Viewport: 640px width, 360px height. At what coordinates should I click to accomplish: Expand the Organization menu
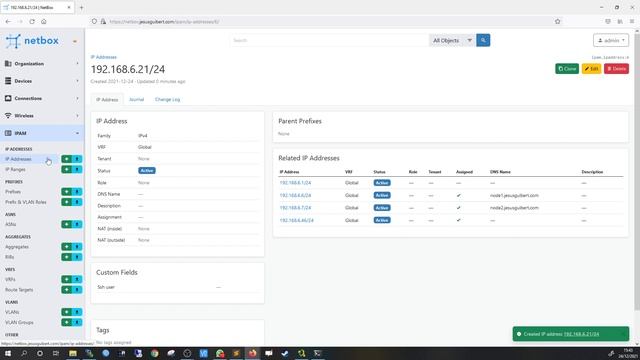click(42, 64)
